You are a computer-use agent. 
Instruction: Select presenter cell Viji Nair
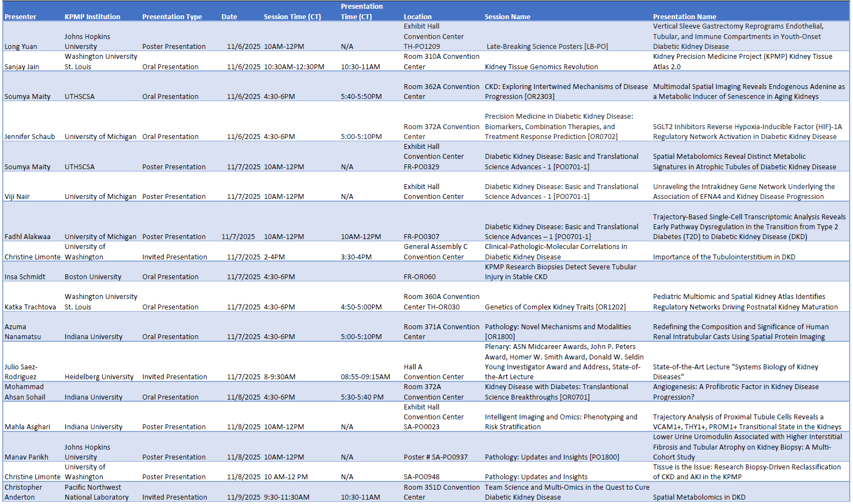[17, 196]
